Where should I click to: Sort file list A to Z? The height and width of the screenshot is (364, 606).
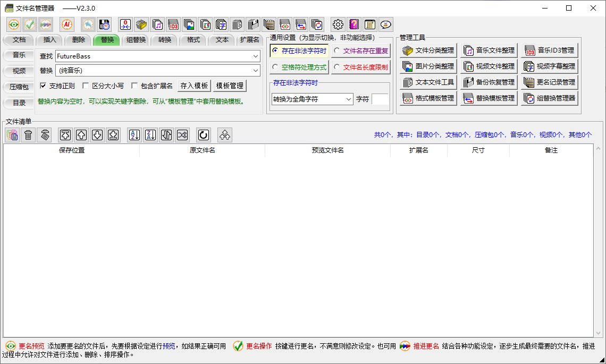coord(134,135)
